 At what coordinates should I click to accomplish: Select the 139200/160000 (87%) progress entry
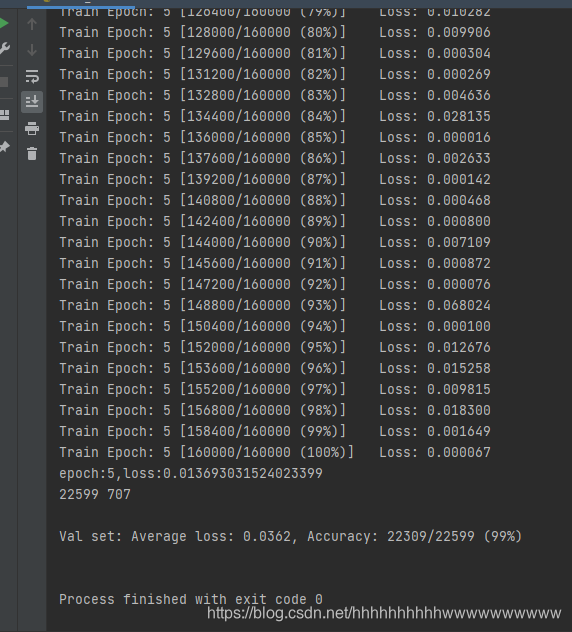coord(275,179)
